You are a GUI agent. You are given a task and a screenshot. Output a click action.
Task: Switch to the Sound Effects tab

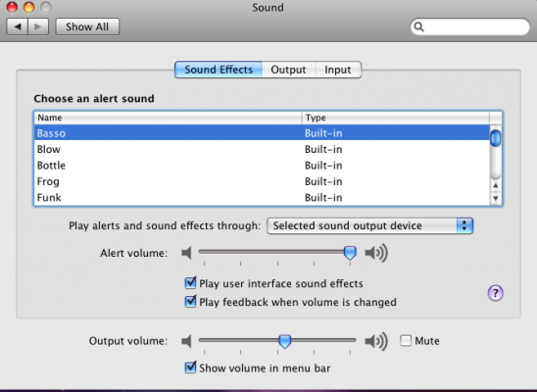pos(219,70)
